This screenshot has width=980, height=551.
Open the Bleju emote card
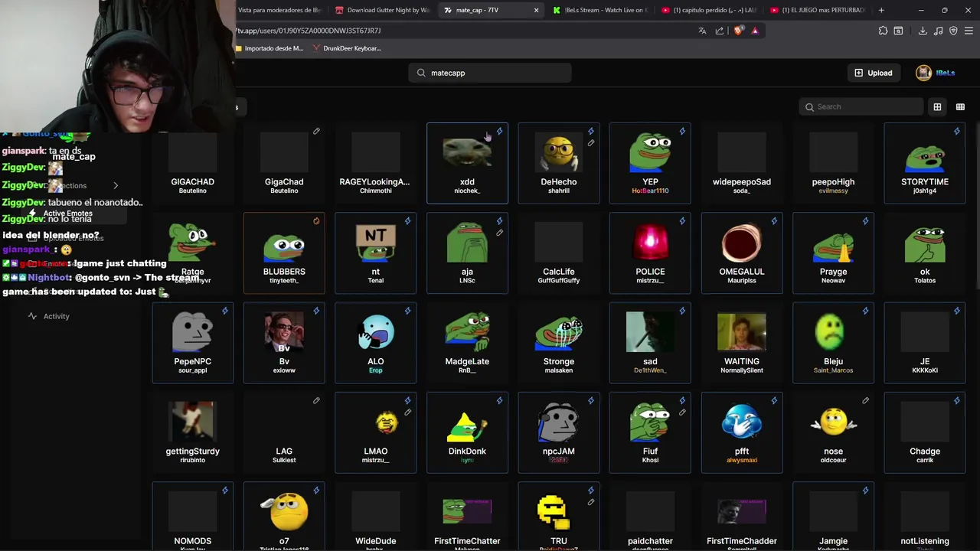click(833, 342)
